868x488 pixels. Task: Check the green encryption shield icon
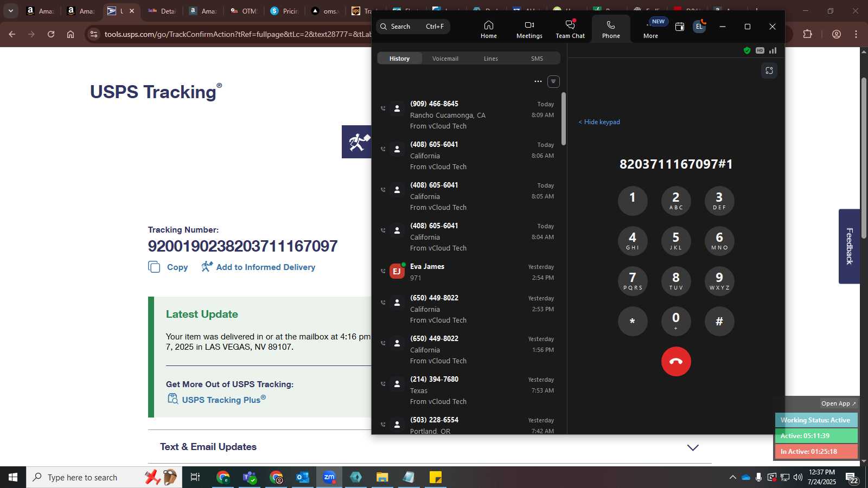(747, 50)
